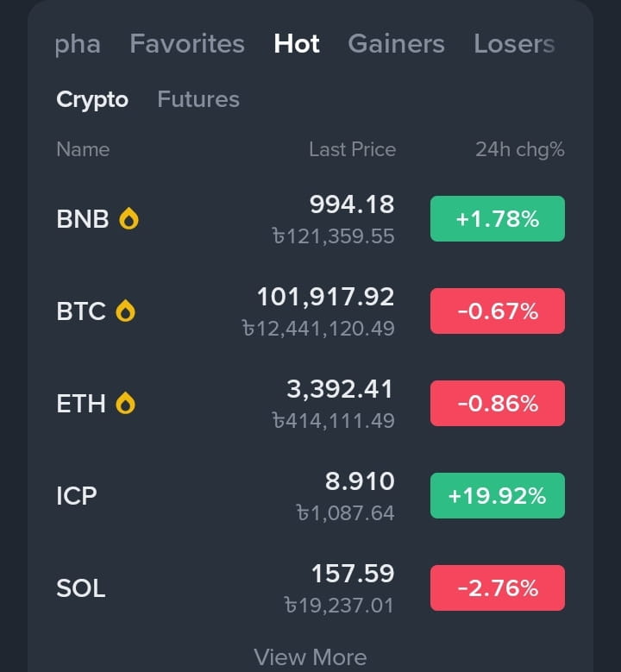The image size is (621, 672).
Task: Click the hot flame icon beside BTC
Action: [x=126, y=311]
